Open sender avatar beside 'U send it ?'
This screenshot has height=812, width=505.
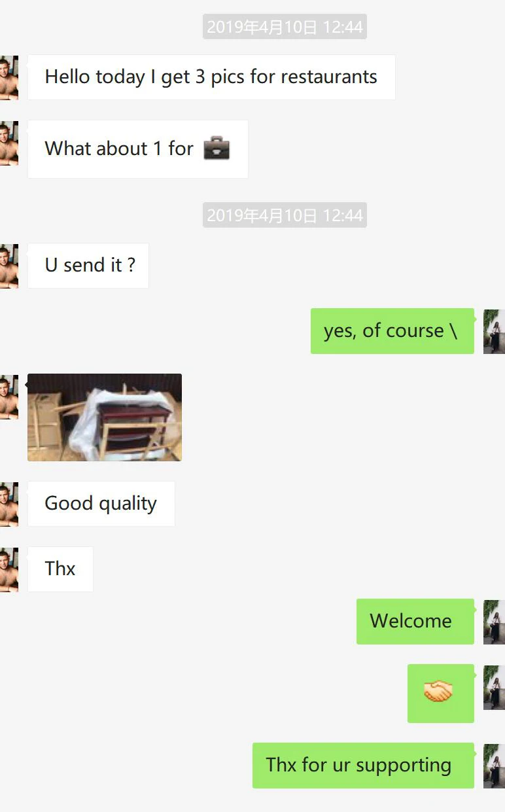9,266
